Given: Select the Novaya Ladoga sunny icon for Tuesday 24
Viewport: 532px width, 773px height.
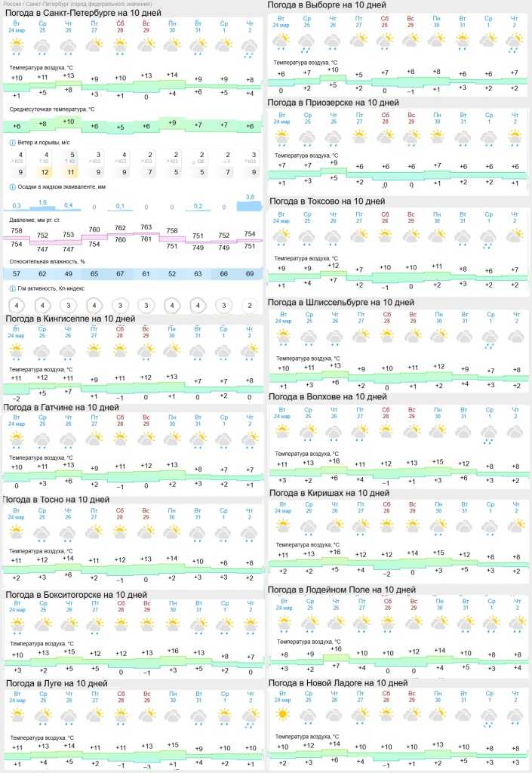Looking at the screenshot, I should click(281, 713).
